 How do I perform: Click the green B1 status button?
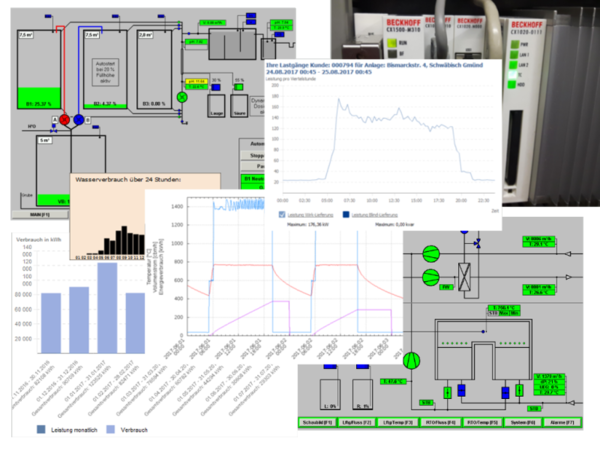[x=253, y=179]
